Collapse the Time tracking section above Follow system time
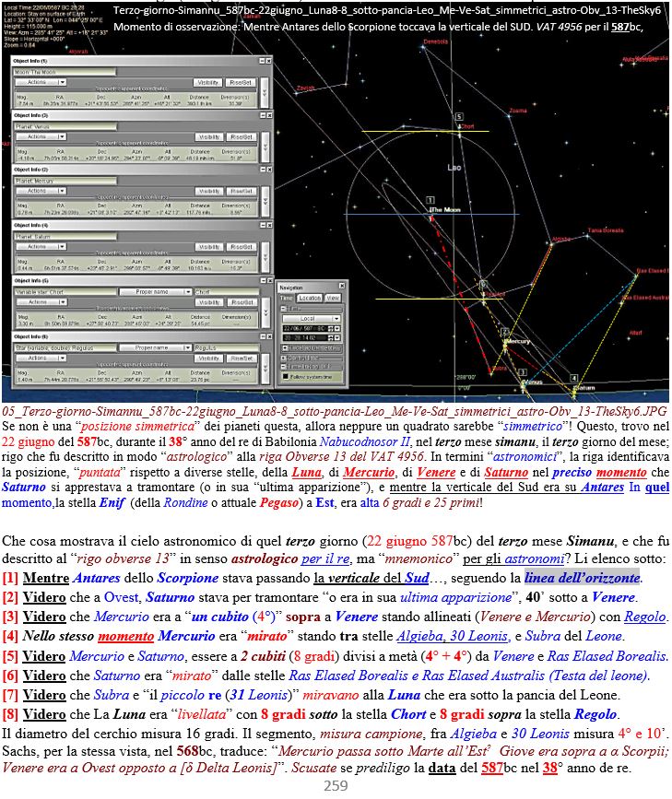This screenshot has height=799, width=672. (x=284, y=367)
